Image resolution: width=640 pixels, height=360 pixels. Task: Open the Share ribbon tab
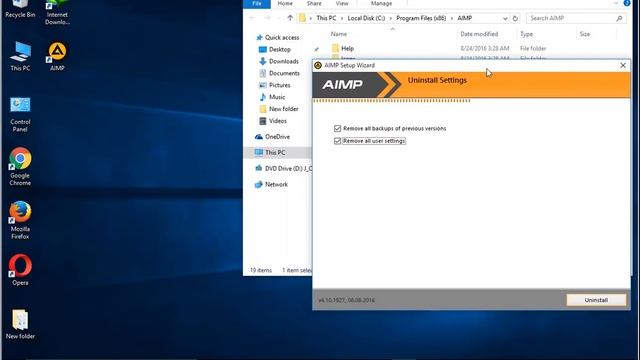click(x=314, y=4)
